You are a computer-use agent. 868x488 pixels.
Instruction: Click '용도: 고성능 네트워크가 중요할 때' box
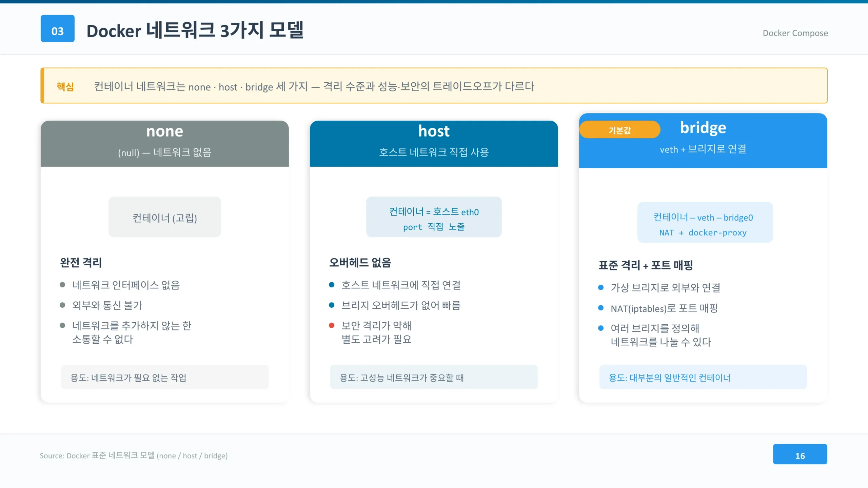(434, 377)
